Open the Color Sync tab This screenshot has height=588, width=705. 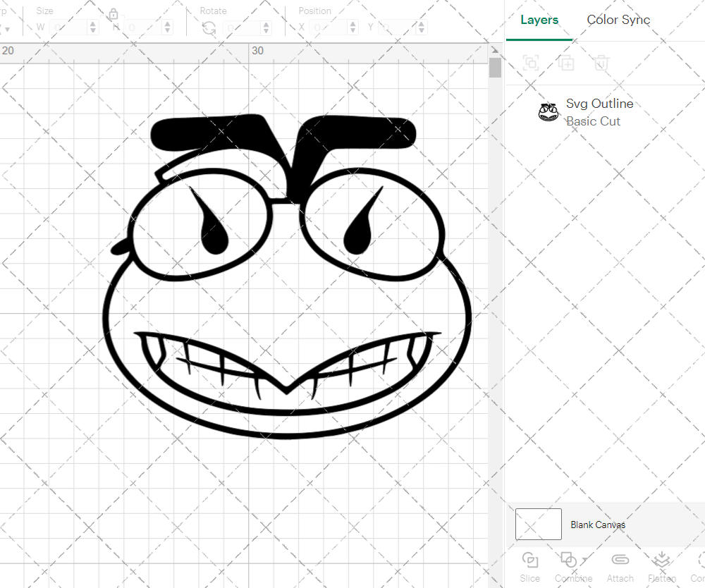click(618, 20)
